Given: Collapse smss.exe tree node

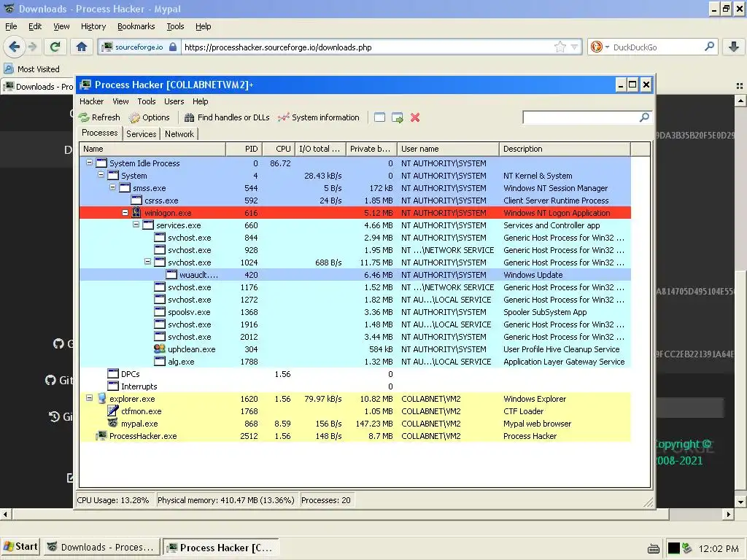Looking at the screenshot, I should pyautogui.click(x=112, y=187).
